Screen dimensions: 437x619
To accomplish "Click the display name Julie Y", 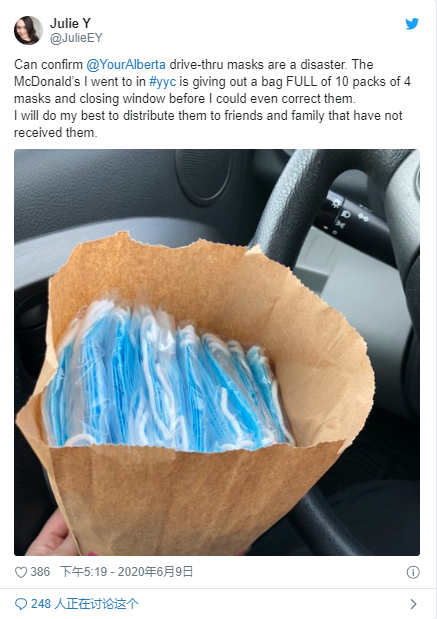I will pyautogui.click(x=70, y=24).
